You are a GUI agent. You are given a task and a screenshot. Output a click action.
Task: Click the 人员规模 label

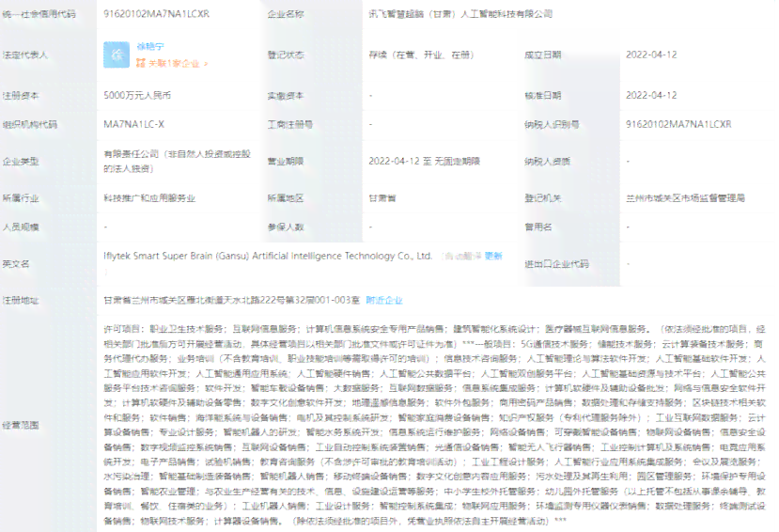(x=21, y=227)
